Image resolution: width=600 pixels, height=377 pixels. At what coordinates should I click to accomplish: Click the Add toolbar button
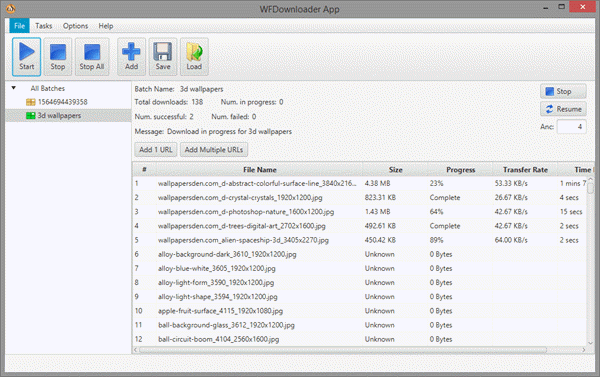click(131, 57)
